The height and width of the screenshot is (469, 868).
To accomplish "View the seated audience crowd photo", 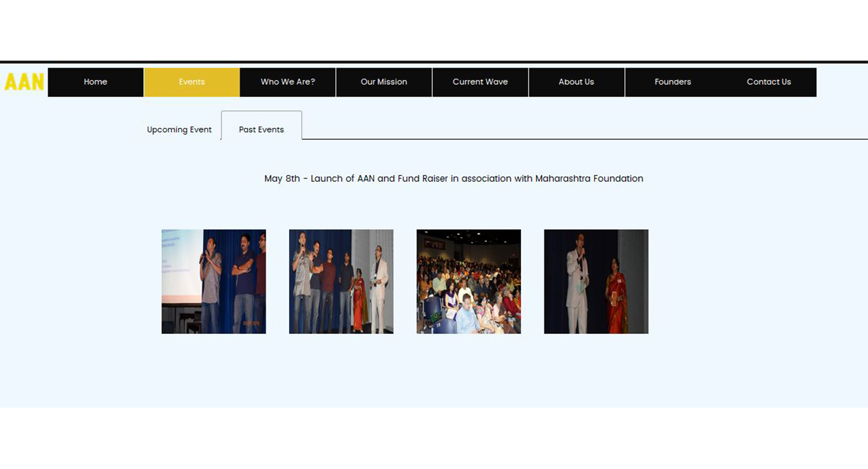I will click(x=468, y=282).
